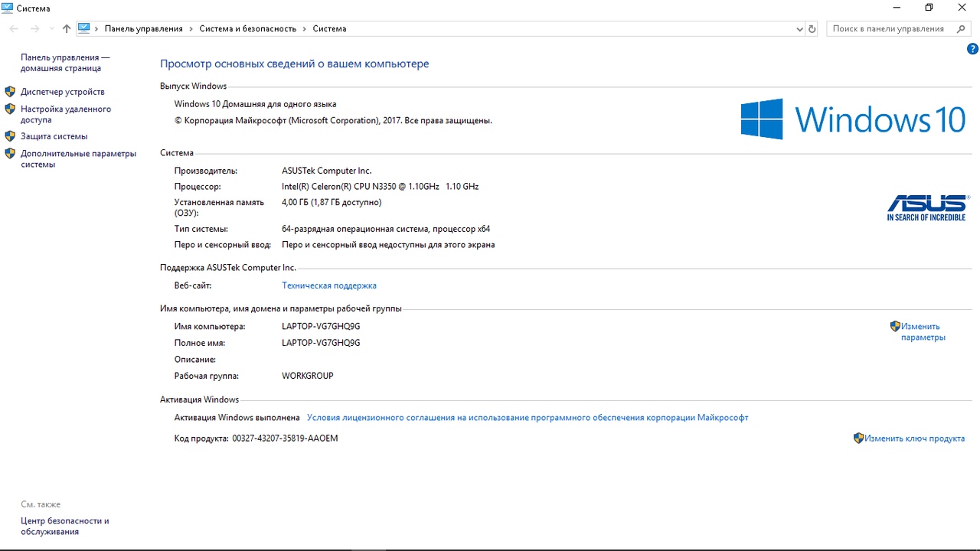Click shield icon beside 'Защита системы'
Image resolution: width=980 pixels, height=551 pixels.
[x=10, y=136]
